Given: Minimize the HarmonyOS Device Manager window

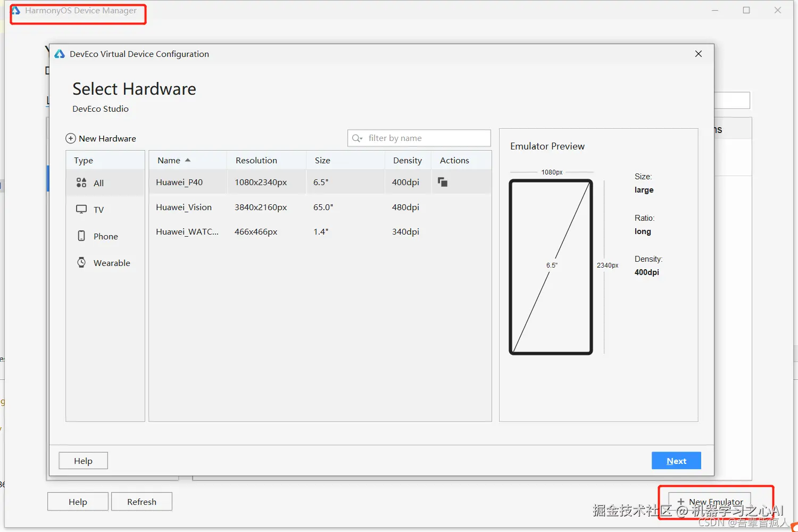Looking at the screenshot, I should (715, 10).
